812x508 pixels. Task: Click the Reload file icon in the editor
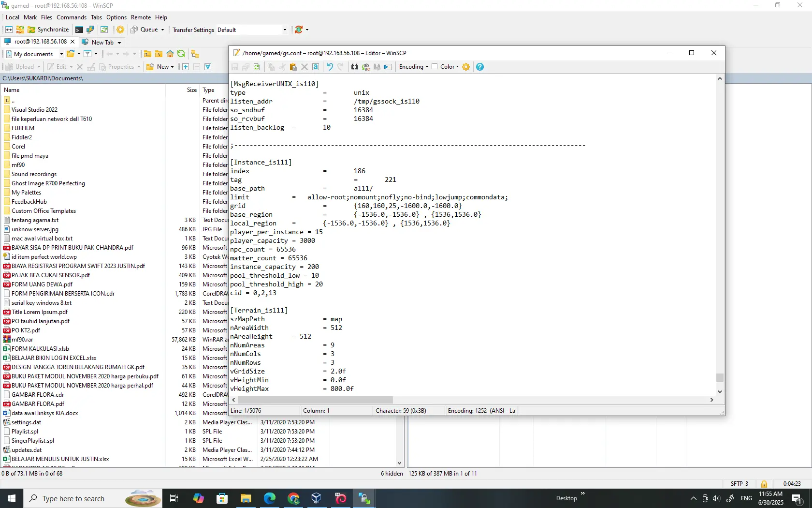tap(257, 67)
